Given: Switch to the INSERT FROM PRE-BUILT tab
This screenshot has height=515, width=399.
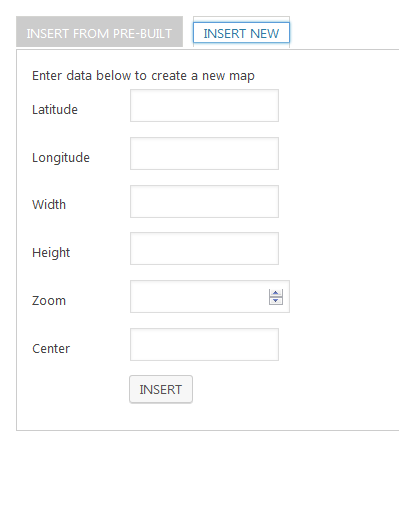Looking at the screenshot, I should pyautogui.click(x=99, y=31).
